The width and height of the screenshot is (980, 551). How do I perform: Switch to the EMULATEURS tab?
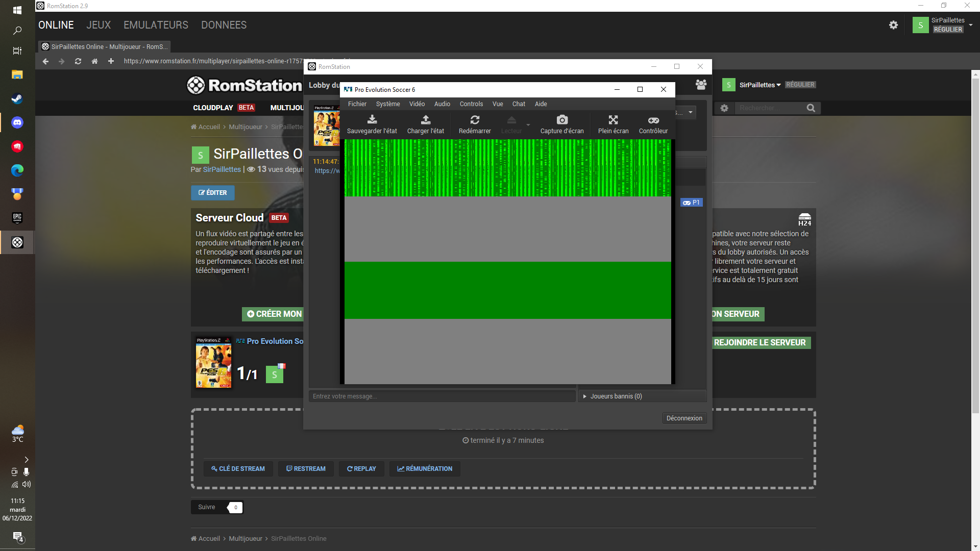[x=156, y=25]
